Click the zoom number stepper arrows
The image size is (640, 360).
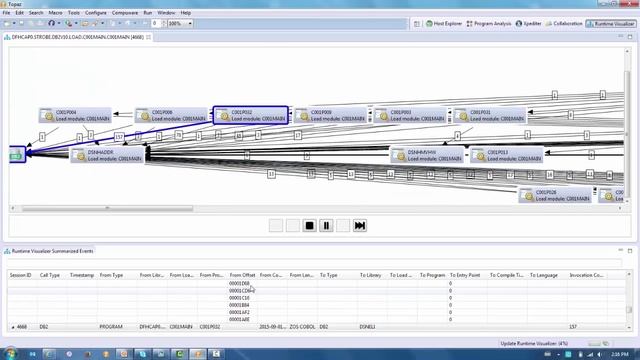click(164, 24)
